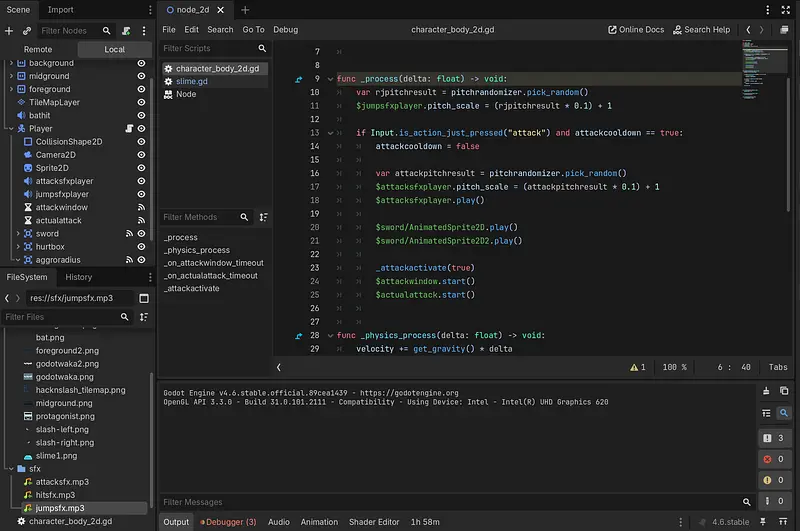Viewport: 800px width, 531px height.
Task: Open Online Docs
Action: (x=636, y=30)
